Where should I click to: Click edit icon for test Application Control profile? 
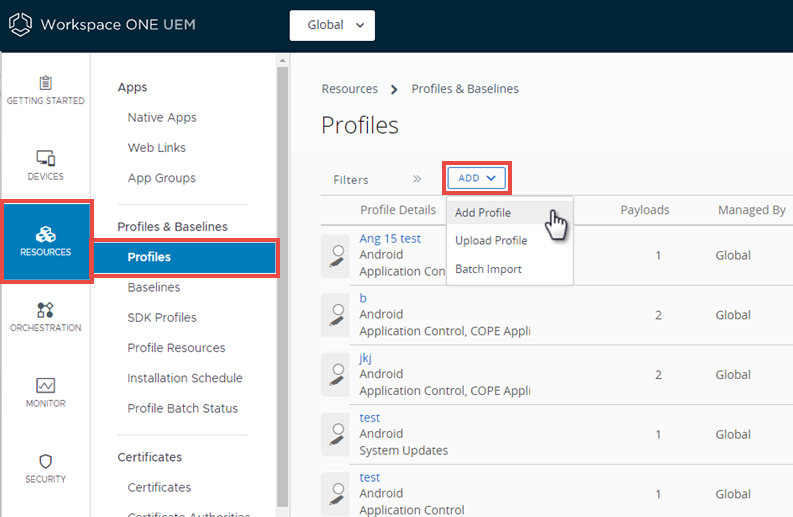[337, 494]
